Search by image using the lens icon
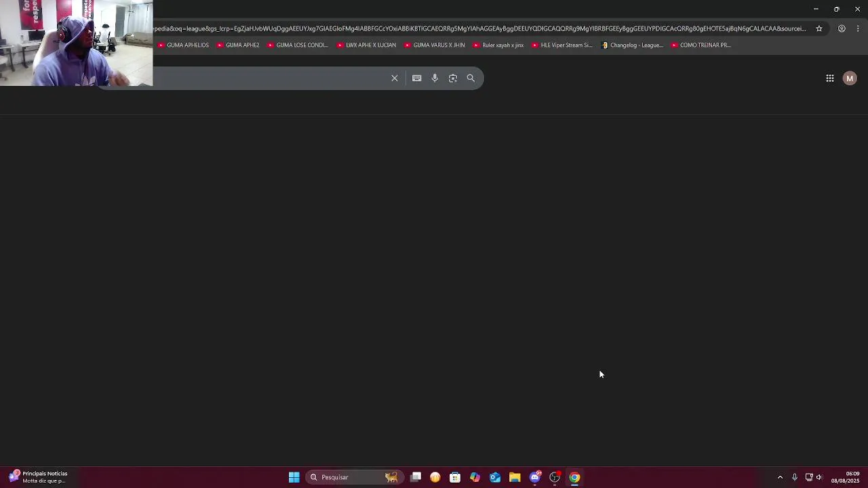868x488 pixels. point(453,78)
